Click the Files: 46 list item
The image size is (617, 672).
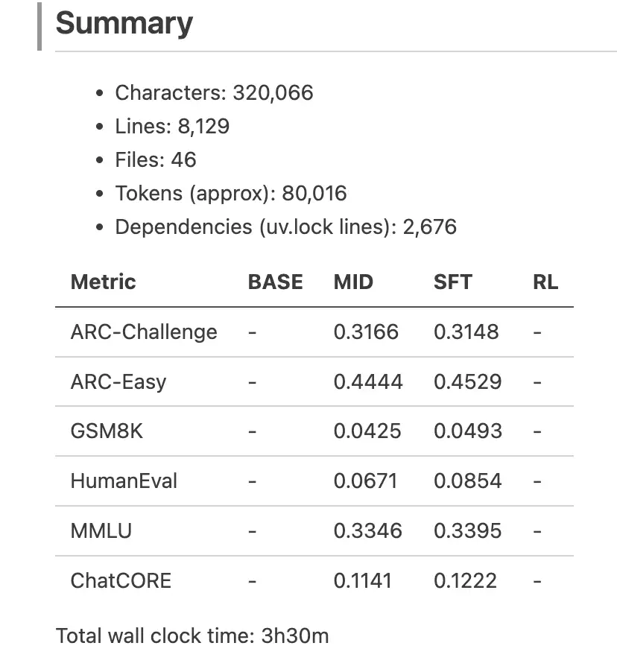[x=156, y=160]
